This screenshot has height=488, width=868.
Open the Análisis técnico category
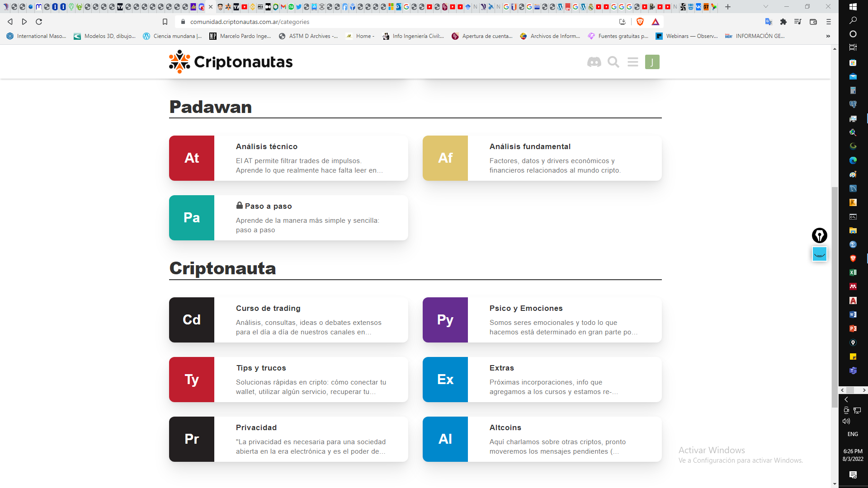(x=267, y=146)
